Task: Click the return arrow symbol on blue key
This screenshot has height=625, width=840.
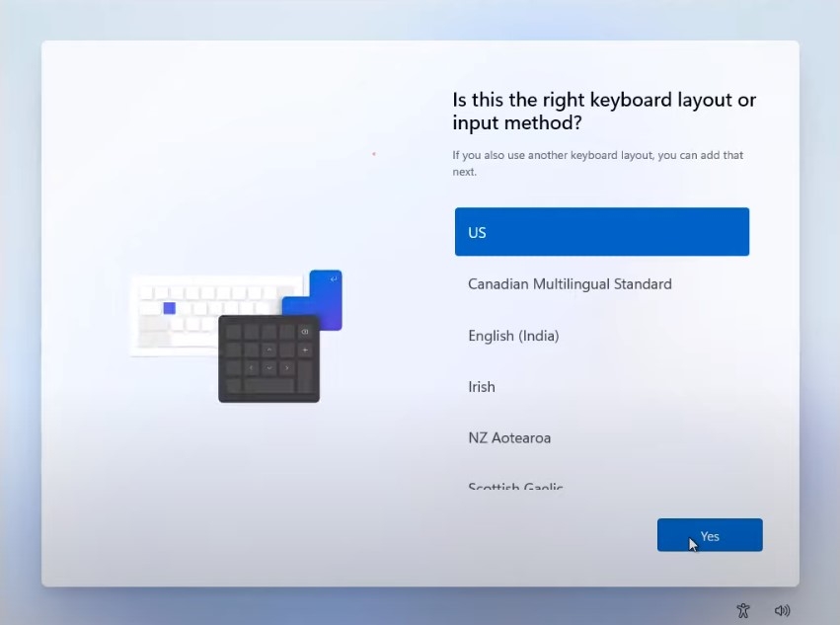Action: [x=334, y=279]
